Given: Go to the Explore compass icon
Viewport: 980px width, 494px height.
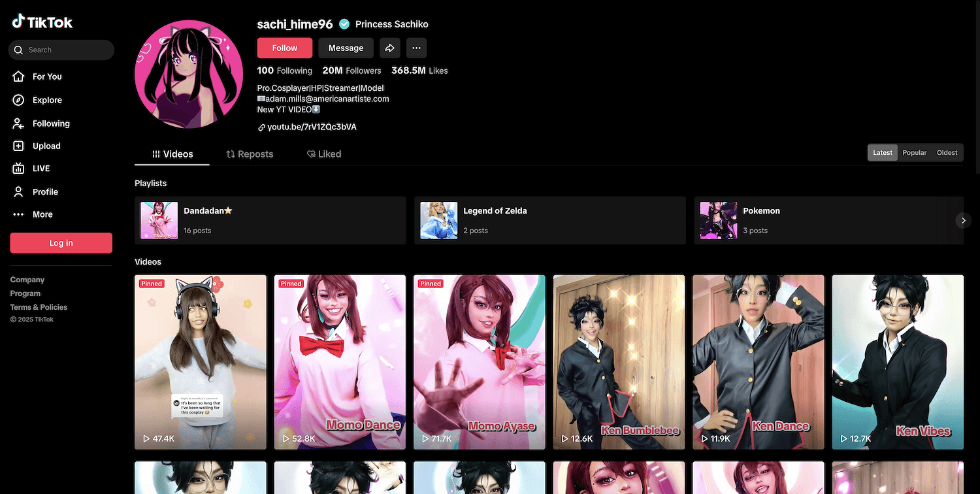Looking at the screenshot, I should click(19, 100).
